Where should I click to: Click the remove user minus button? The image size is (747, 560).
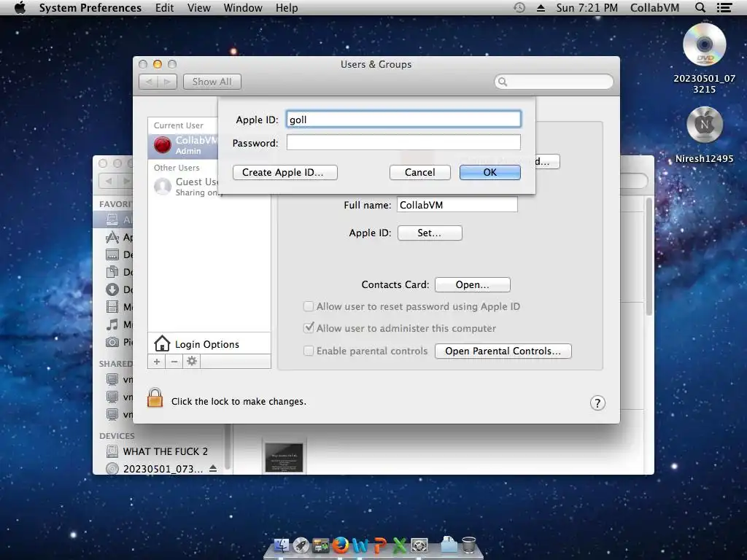(x=174, y=362)
